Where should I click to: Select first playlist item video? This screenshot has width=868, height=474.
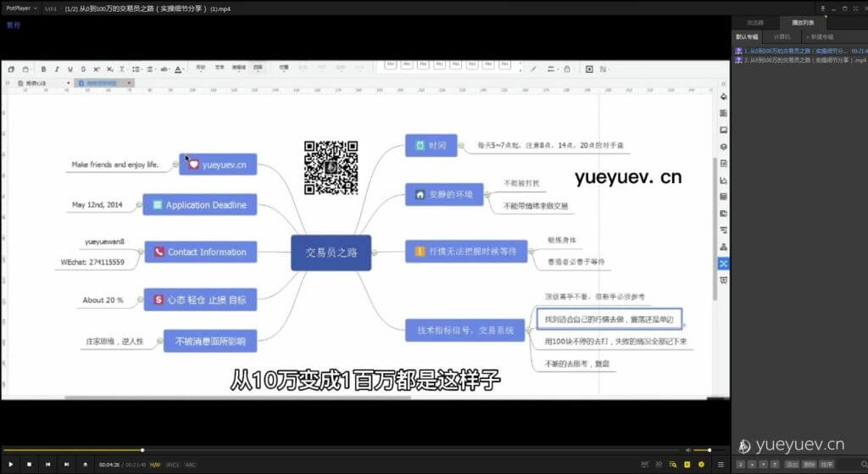point(800,51)
